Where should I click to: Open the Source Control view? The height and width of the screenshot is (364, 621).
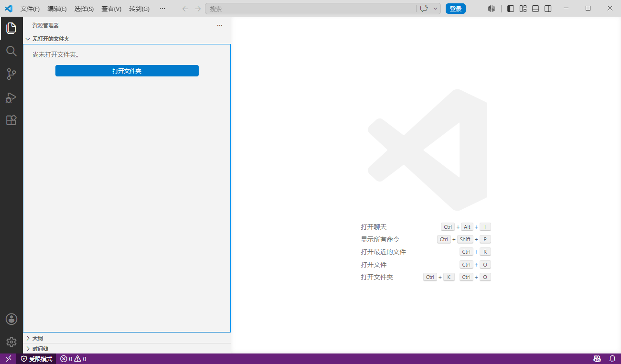[x=11, y=74]
